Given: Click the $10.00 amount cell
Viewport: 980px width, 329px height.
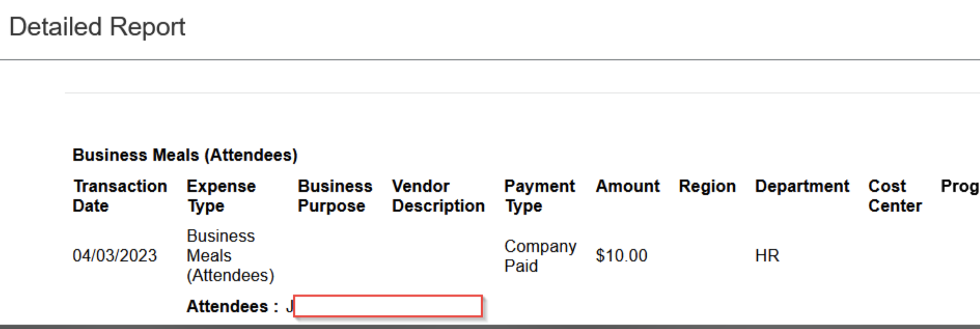Looking at the screenshot, I should [x=621, y=255].
